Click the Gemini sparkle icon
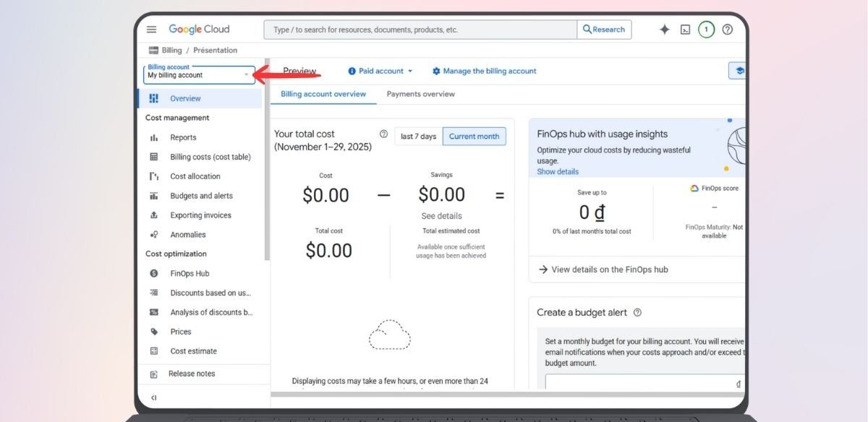The width and height of the screenshot is (868, 422). (664, 30)
